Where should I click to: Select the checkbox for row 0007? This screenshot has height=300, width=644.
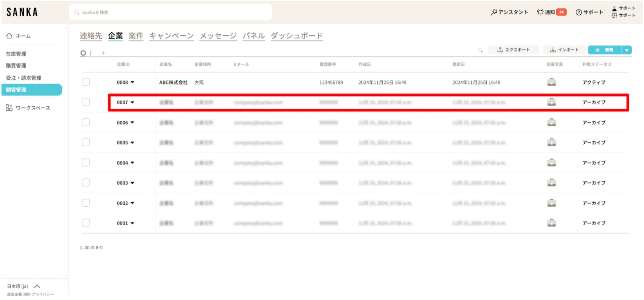pyautogui.click(x=86, y=102)
